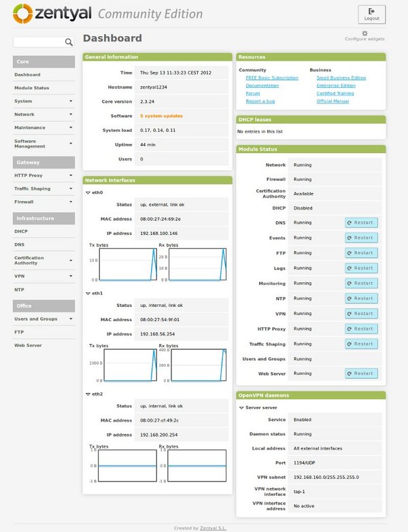This screenshot has width=408, height=532.
Task: Click the Logout button
Action: 372,14
